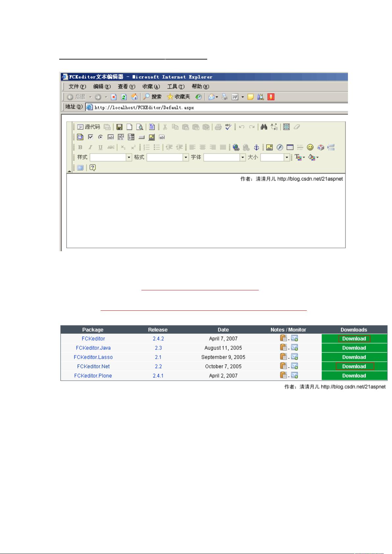Open the 查看(V) menu
392x554 pixels.
pos(127,86)
